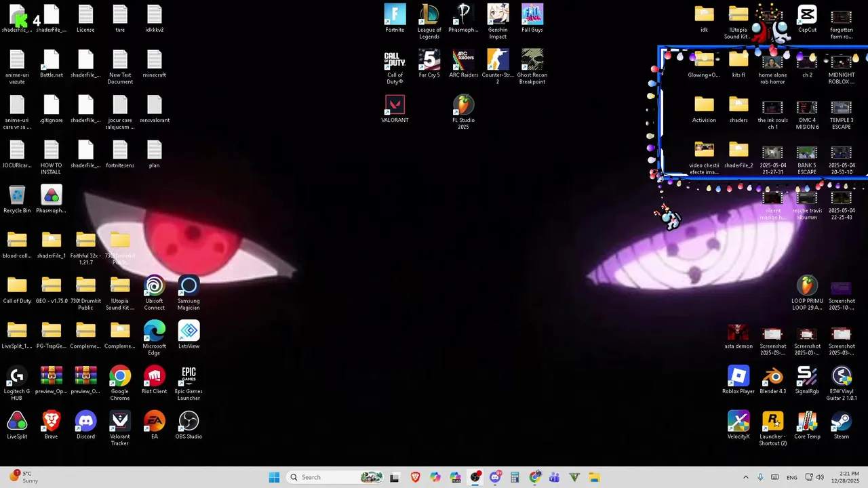868x488 pixels.
Task: Select the SignalRgb icon
Action: pos(807,380)
